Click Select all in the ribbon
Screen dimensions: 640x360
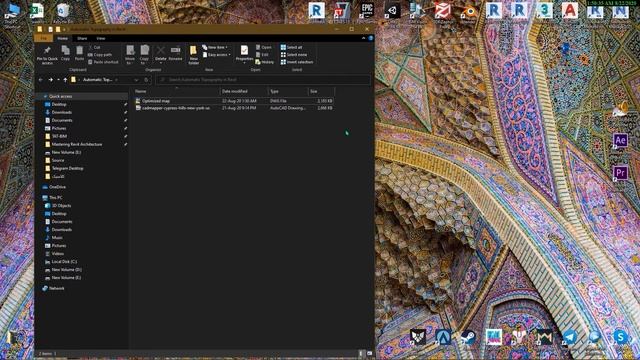pos(291,47)
